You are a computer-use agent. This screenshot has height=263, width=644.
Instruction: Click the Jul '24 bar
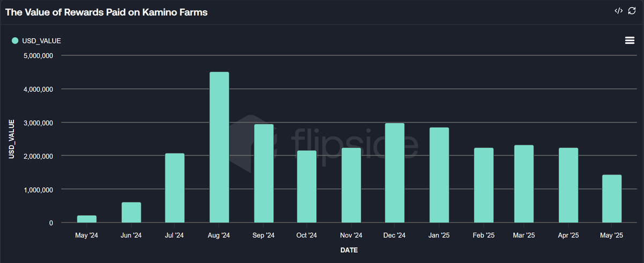175,188
